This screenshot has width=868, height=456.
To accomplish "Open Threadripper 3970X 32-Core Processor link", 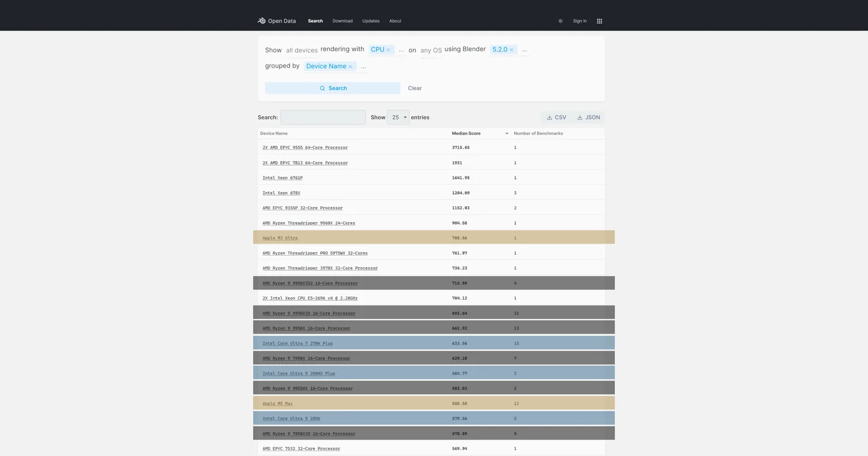I will [320, 268].
